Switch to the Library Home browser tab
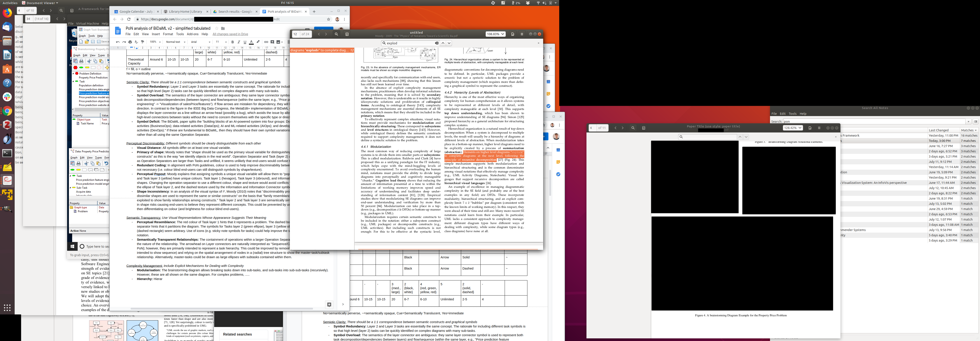 point(185,12)
